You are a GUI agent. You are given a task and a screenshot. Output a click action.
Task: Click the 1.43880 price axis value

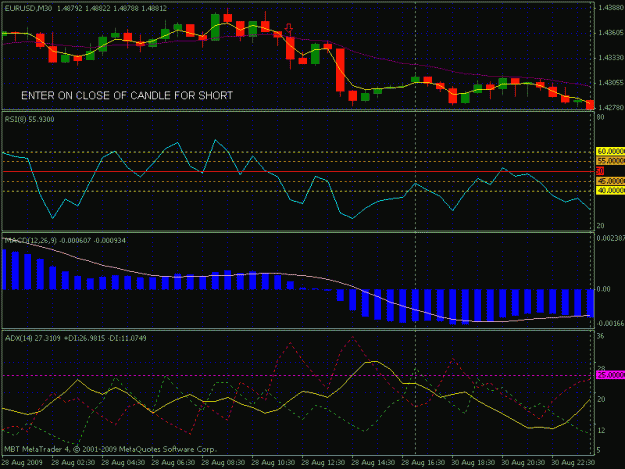(x=611, y=8)
